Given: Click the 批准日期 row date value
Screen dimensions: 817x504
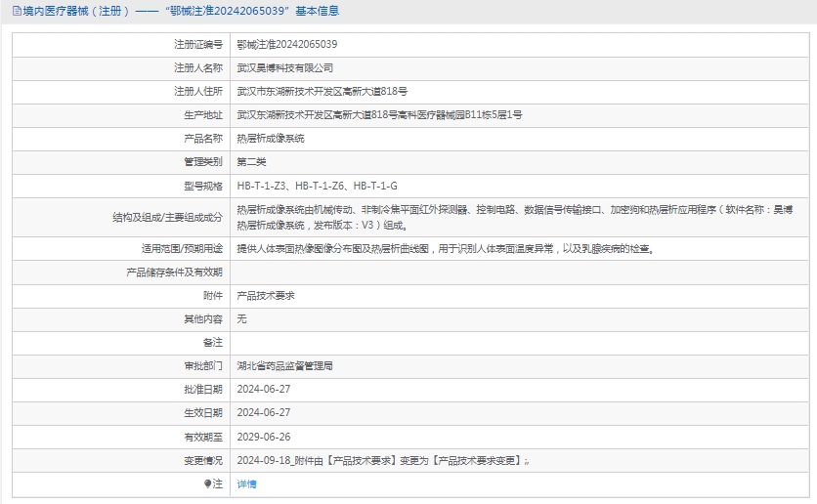Looking at the screenshot, I should 264,389.
